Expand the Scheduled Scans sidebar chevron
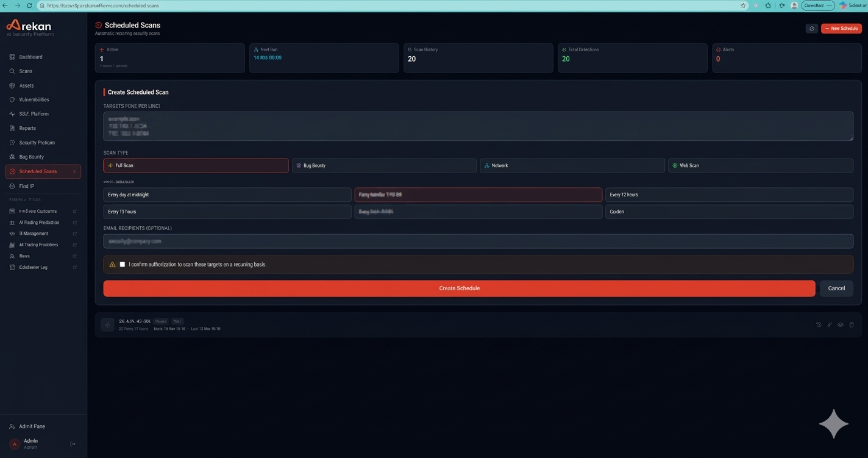Screen dimensions: 868x458 point(74,171)
